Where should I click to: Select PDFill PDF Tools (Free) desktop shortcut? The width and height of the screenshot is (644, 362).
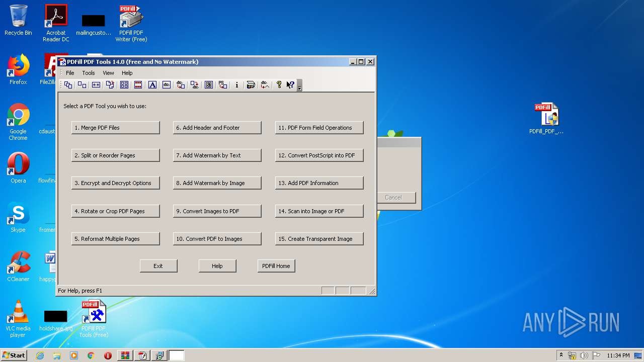coord(94,319)
